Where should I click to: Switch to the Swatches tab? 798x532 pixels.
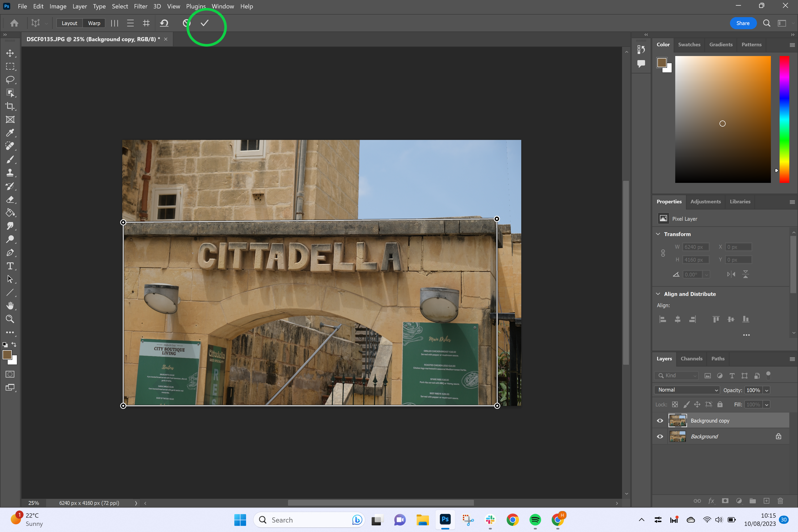(x=689, y=45)
